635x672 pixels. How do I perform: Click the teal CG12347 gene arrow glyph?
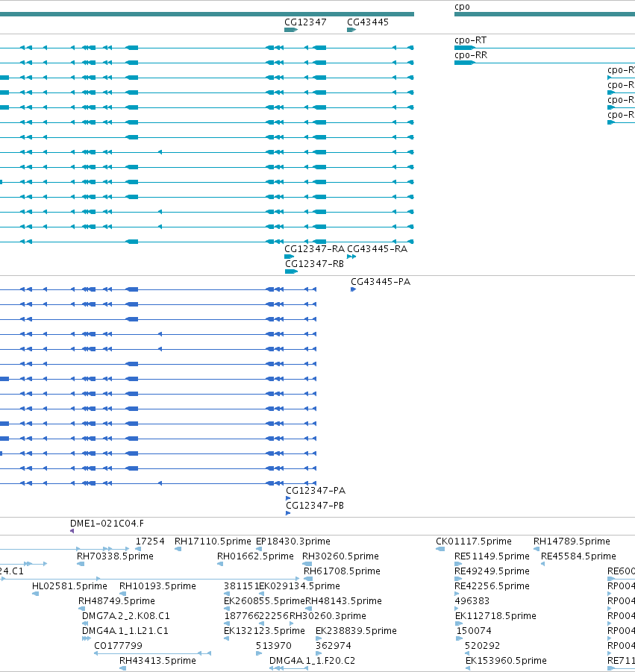click(291, 30)
